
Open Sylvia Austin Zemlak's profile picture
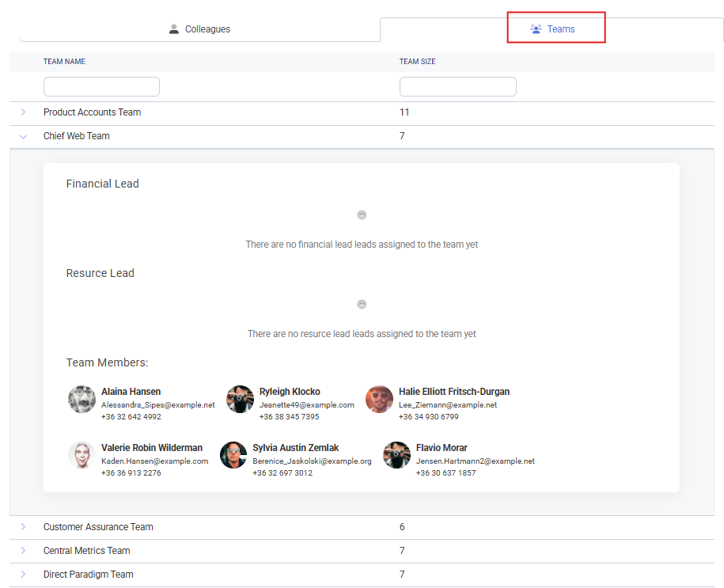click(x=233, y=455)
